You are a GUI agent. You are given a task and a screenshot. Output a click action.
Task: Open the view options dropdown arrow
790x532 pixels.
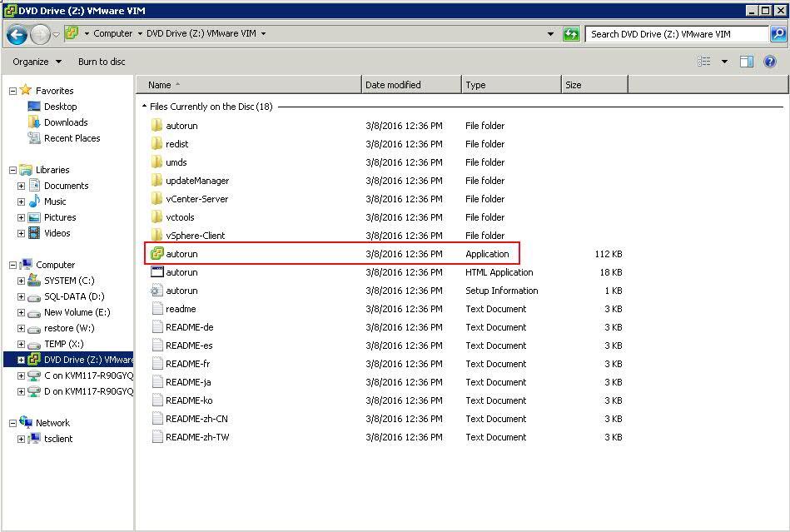(x=724, y=62)
